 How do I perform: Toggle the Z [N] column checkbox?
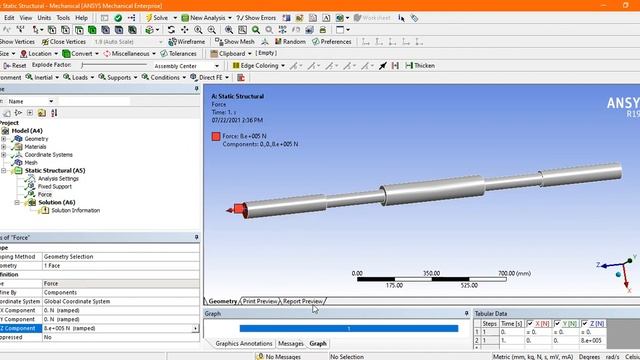[584, 323]
